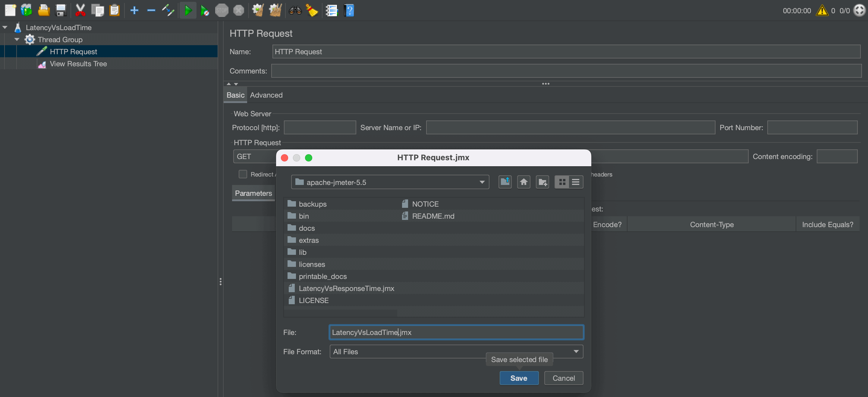Image resolution: width=868 pixels, height=397 pixels.
Task: Click the Save button
Action: coord(519,378)
